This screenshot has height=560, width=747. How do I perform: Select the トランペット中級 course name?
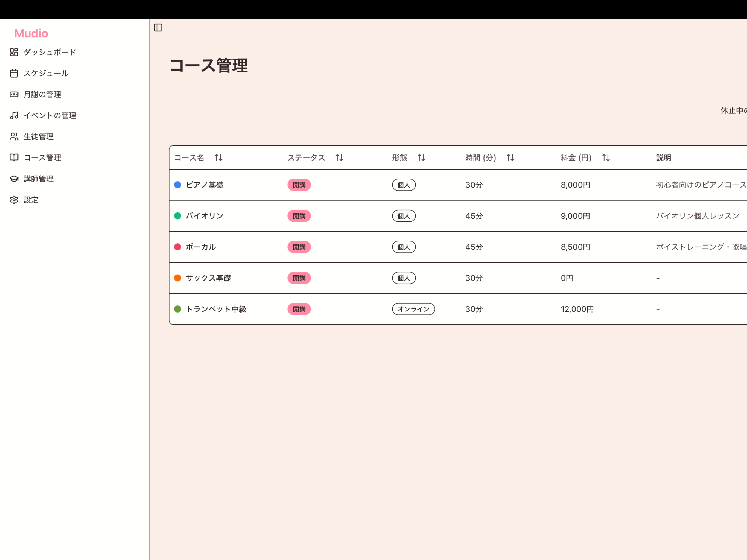pos(216,309)
